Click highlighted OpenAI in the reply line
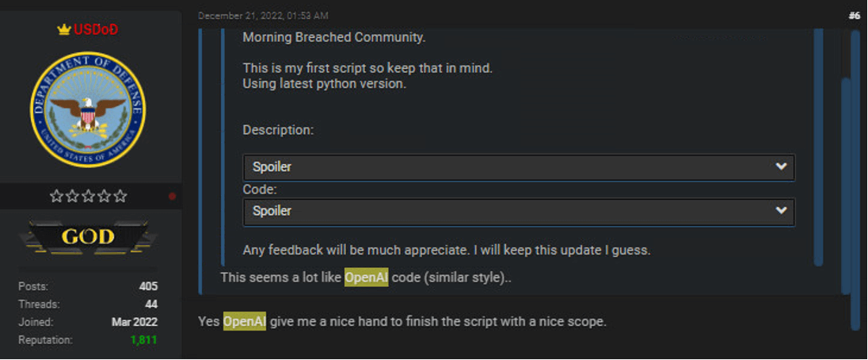 click(244, 322)
